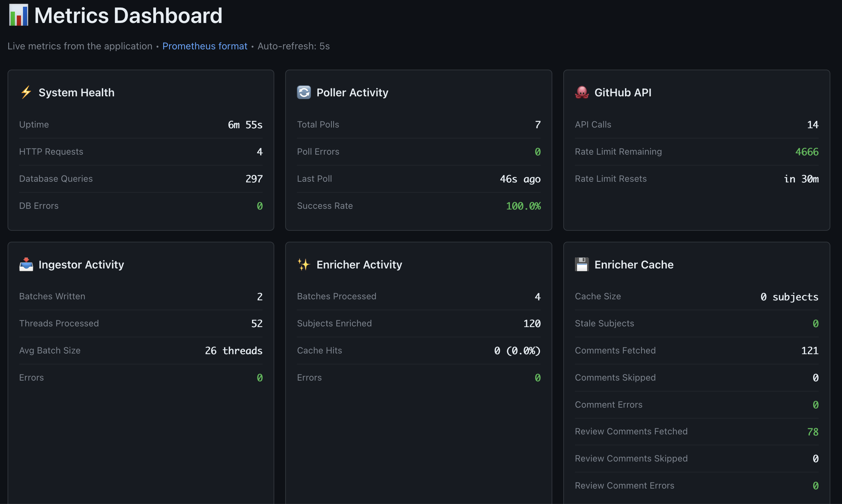Click the Metrics Dashboard title
The width and height of the screenshot is (842, 504).
tap(128, 15)
